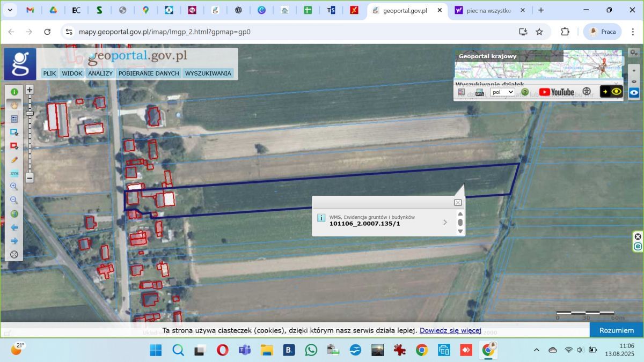Click the Praca profile button
Image resolution: width=644 pixels, height=362 pixels.
(x=602, y=32)
